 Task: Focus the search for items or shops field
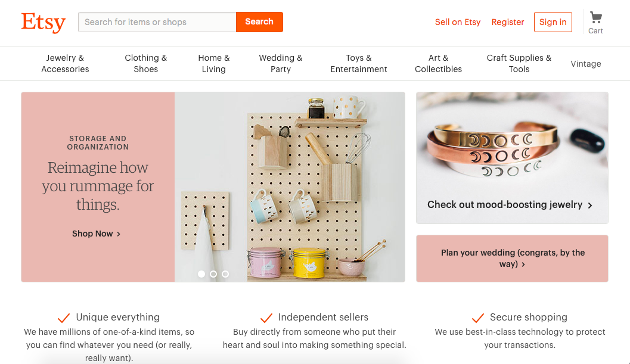click(157, 22)
